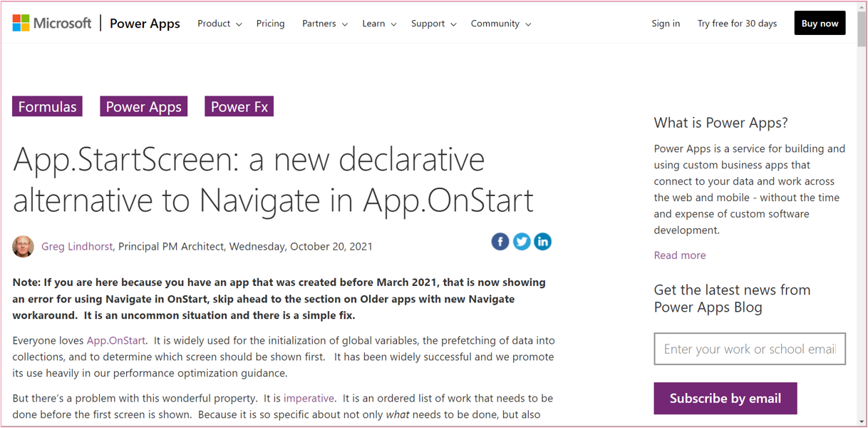Click Sign in
The width and height of the screenshot is (868, 428).
[666, 24]
